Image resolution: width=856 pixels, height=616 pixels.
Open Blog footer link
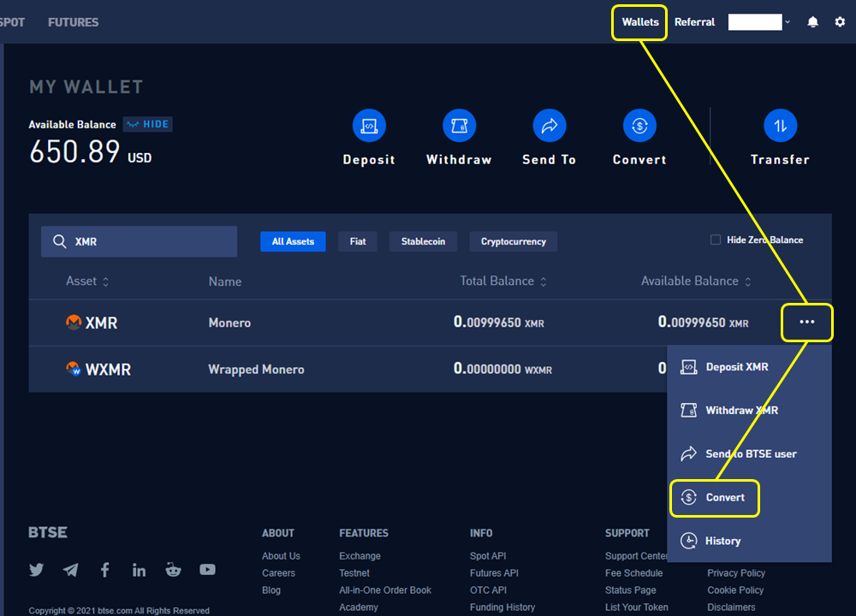(x=270, y=590)
